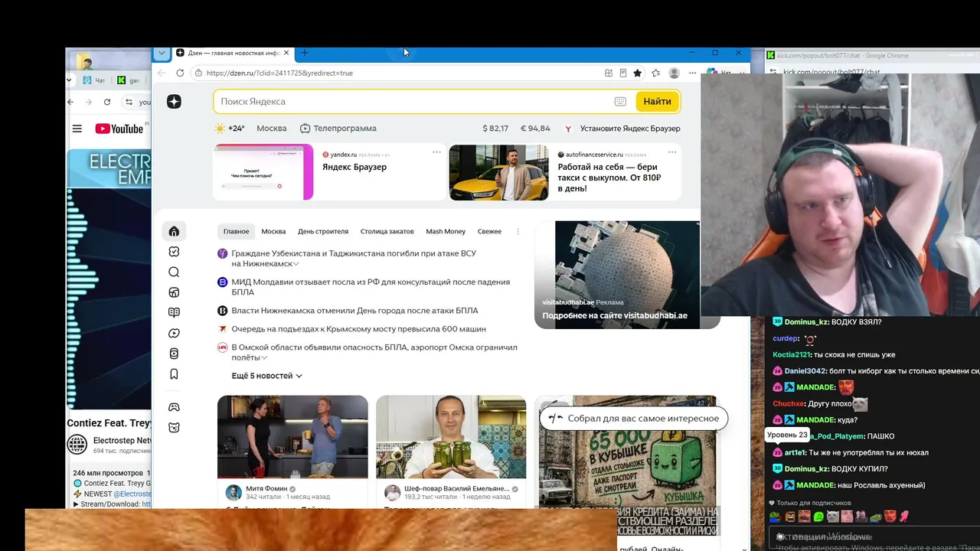Open the chef Василий Емельяненко video thumbnail
The width and height of the screenshot is (980, 551).
point(451,436)
